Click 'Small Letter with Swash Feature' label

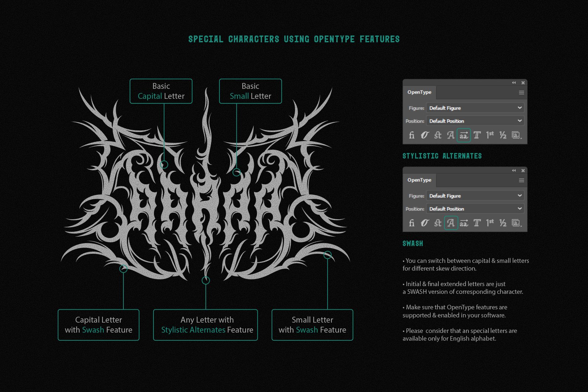(312, 325)
